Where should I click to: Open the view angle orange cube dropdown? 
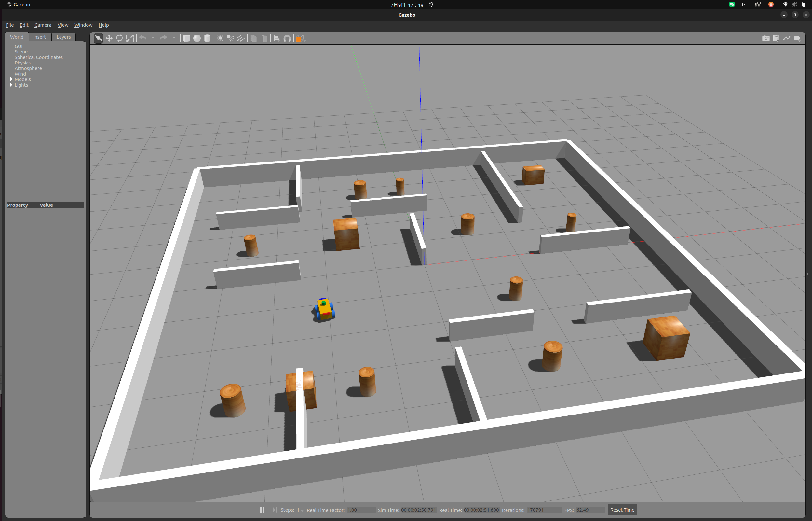click(x=300, y=38)
